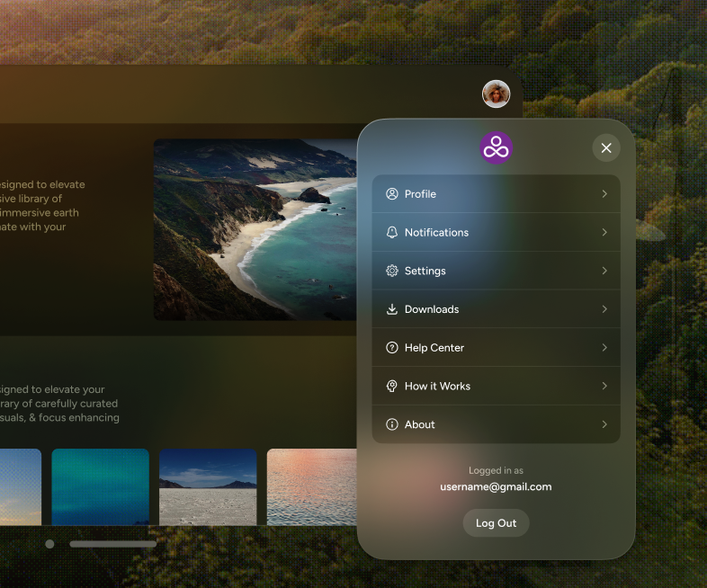Click the round dot beside window bar

(x=50, y=544)
